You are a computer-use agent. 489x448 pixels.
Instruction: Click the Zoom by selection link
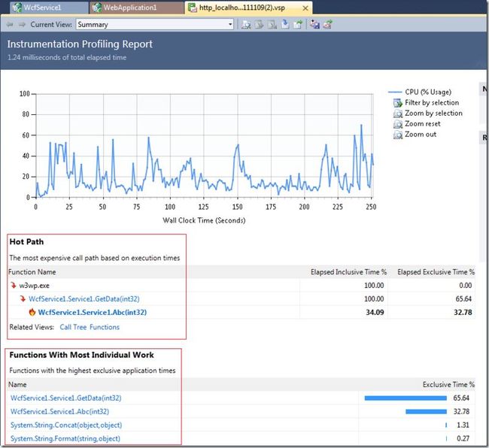click(x=433, y=113)
